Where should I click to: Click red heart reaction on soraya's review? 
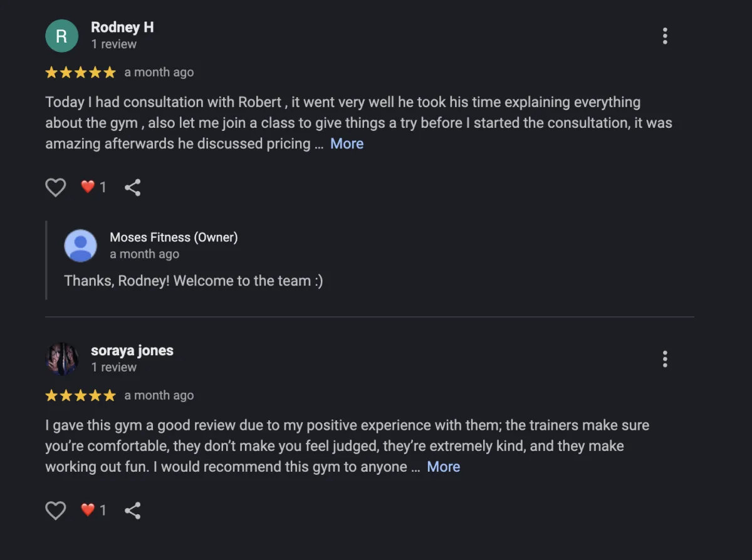88,510
